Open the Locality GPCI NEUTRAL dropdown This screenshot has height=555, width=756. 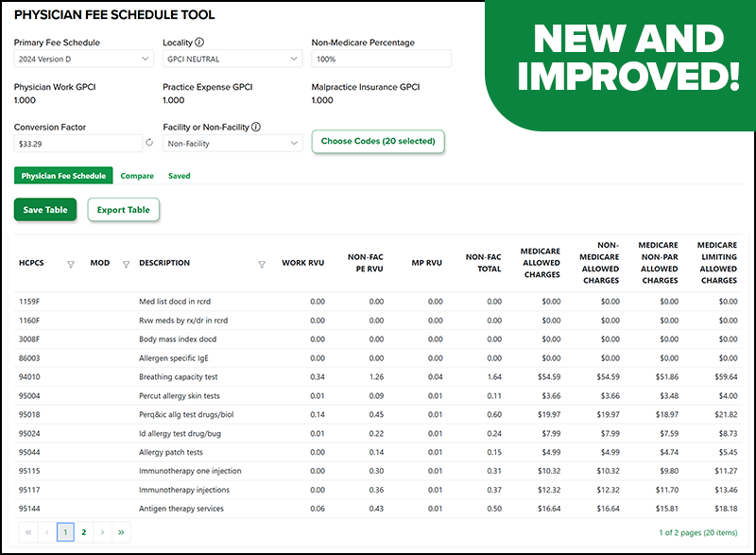point(232,59)
